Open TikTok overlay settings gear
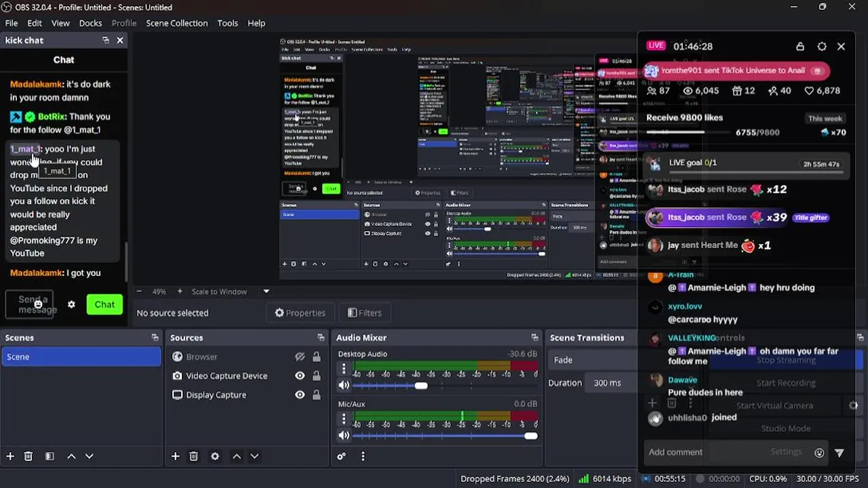 [822, 46]
